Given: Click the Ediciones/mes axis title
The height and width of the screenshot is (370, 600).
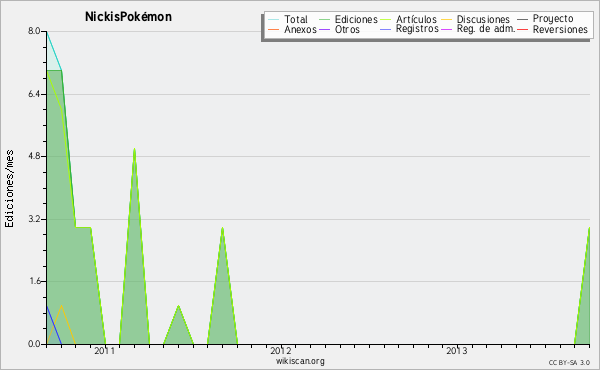Looking at the screenshot, I should 9,189.
